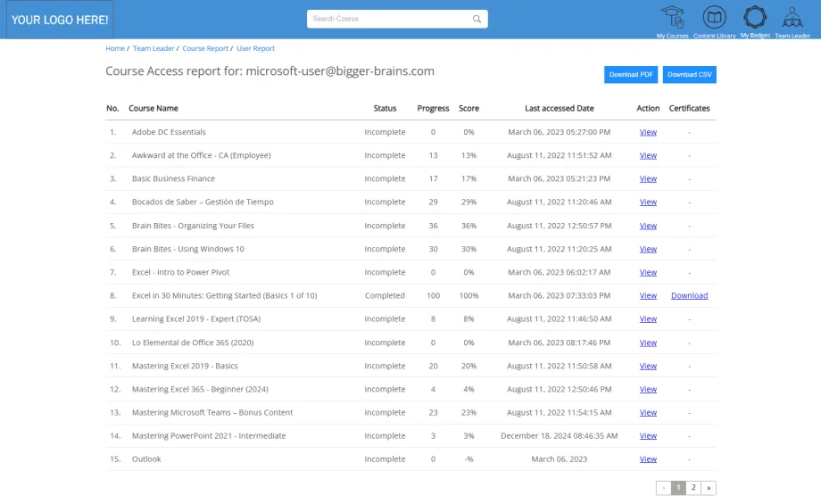This screenshot has height=504, width=821.
Task: View Basic Business Finance details
Action: (648, 179)
